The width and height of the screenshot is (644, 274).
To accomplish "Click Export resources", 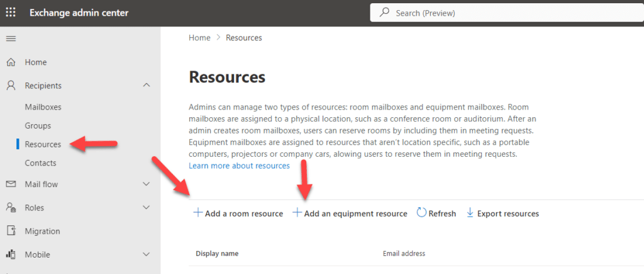I will click(x=508, y=214).
